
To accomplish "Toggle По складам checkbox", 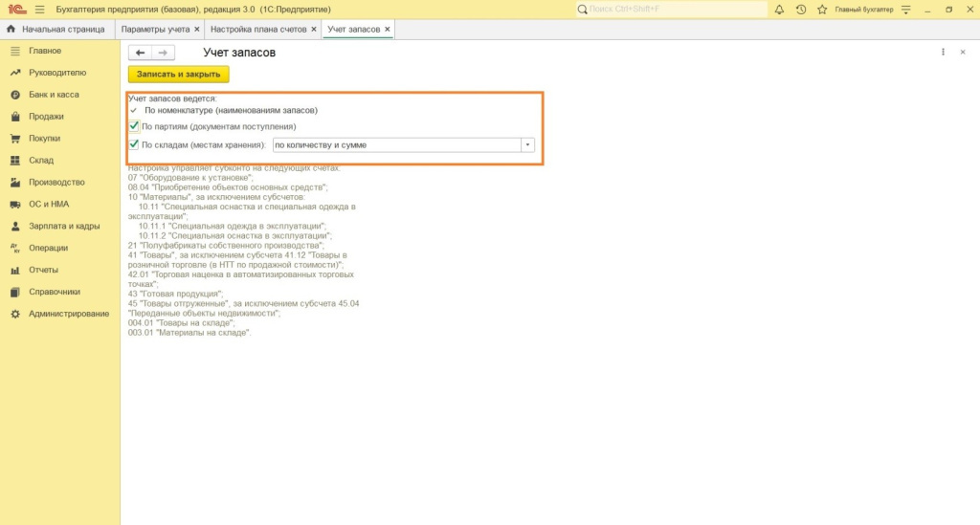I will pos(134,144).
